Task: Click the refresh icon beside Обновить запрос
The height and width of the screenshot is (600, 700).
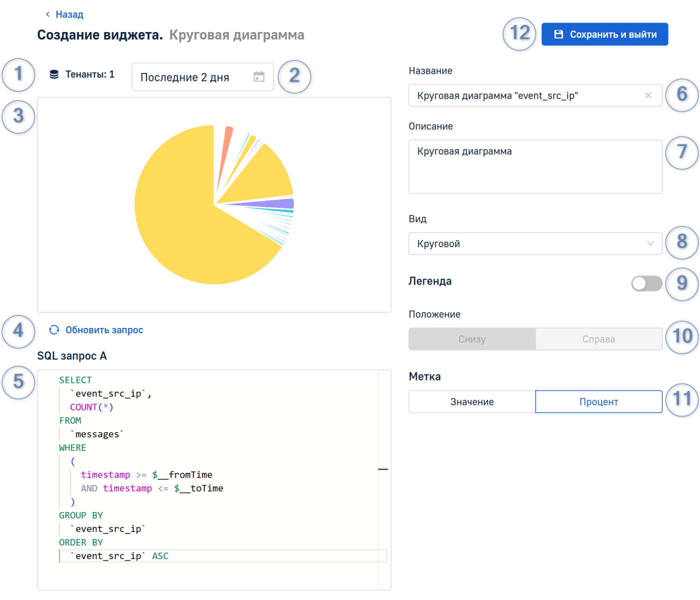Action: pyautogui.click(x=54, y=330)
